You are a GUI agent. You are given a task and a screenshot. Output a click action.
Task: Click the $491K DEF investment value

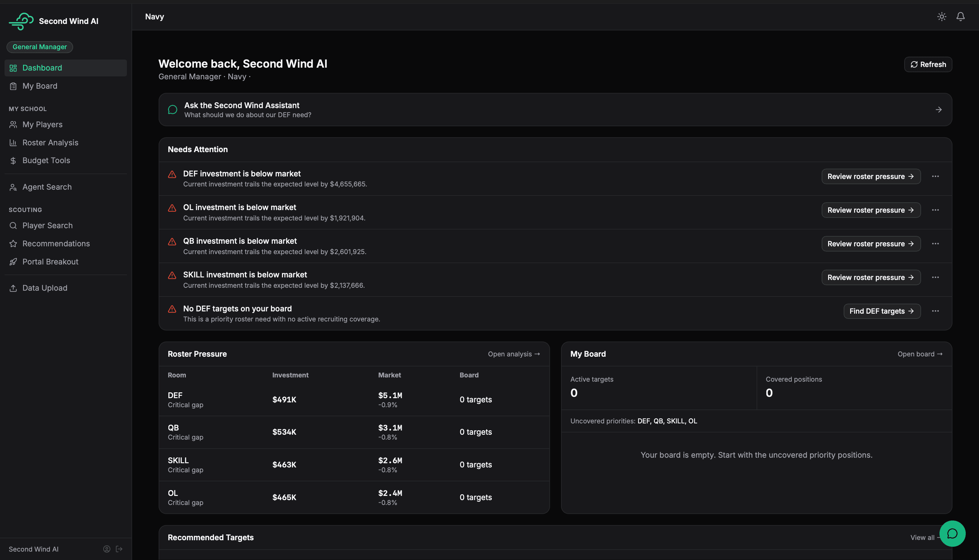point(284,400)
